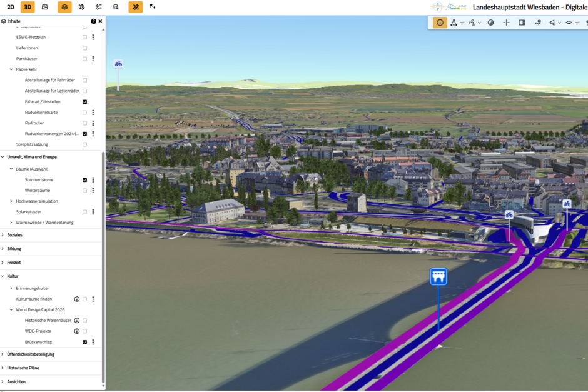Screen dimensions: 588x392
Task: Click 'Stellplatzsatzung' layer name
Action: (x=33, y=144)
